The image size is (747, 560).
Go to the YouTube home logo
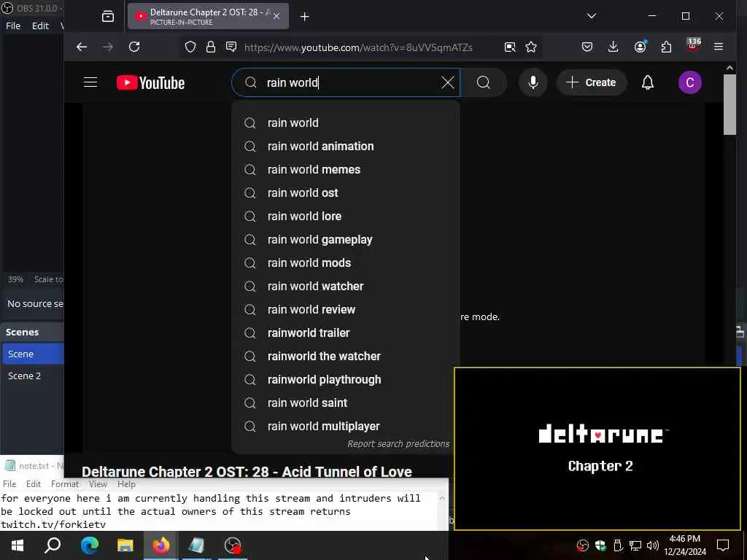pyautogui.click(x=150, y=83)
